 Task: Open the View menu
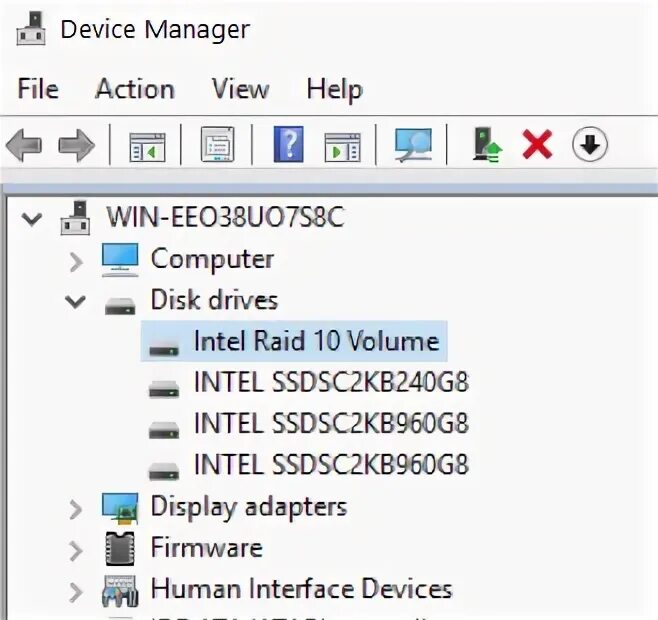(x=240, y=89)
